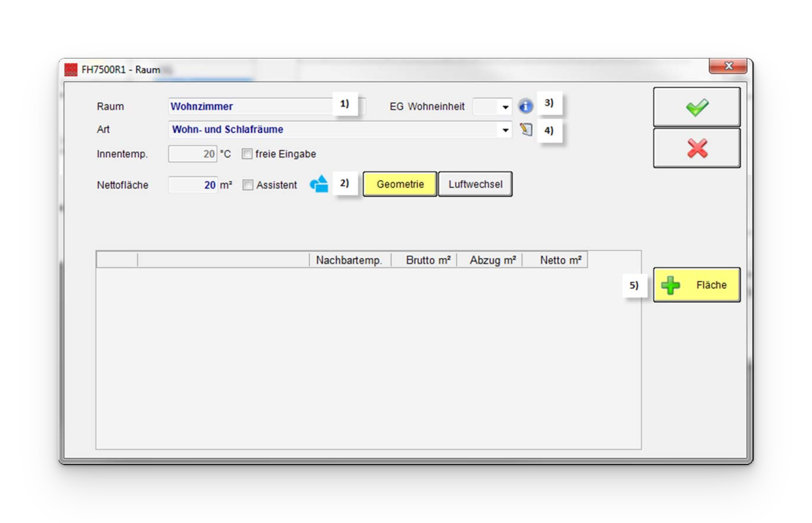
Task: Close the FH7500R1 Raum dialog
Action: point(728,66)
